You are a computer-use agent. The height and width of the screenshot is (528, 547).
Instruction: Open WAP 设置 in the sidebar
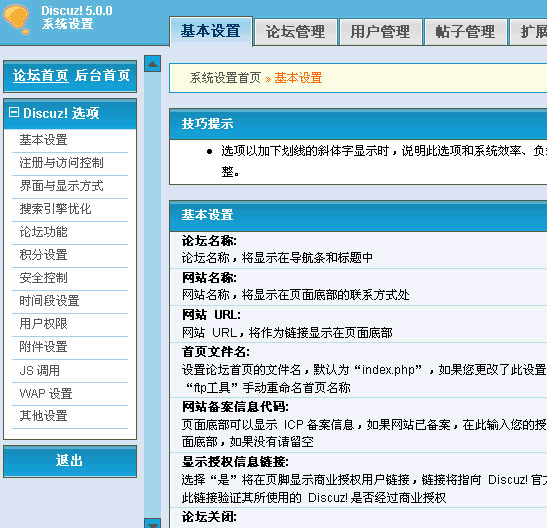point(46,393)
